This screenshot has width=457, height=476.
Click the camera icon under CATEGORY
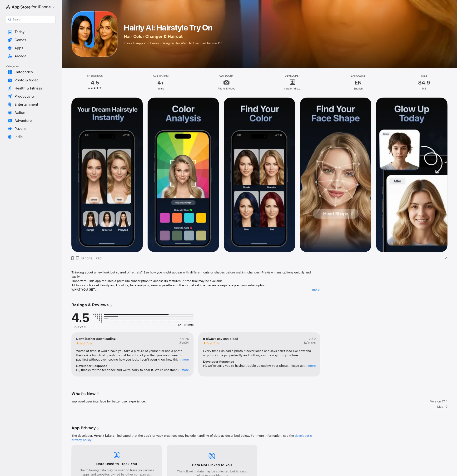[226, 82]
